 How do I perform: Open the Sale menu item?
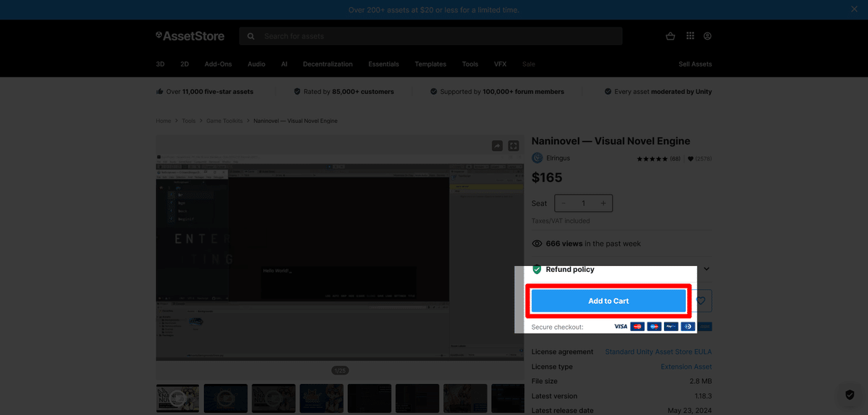529,64
